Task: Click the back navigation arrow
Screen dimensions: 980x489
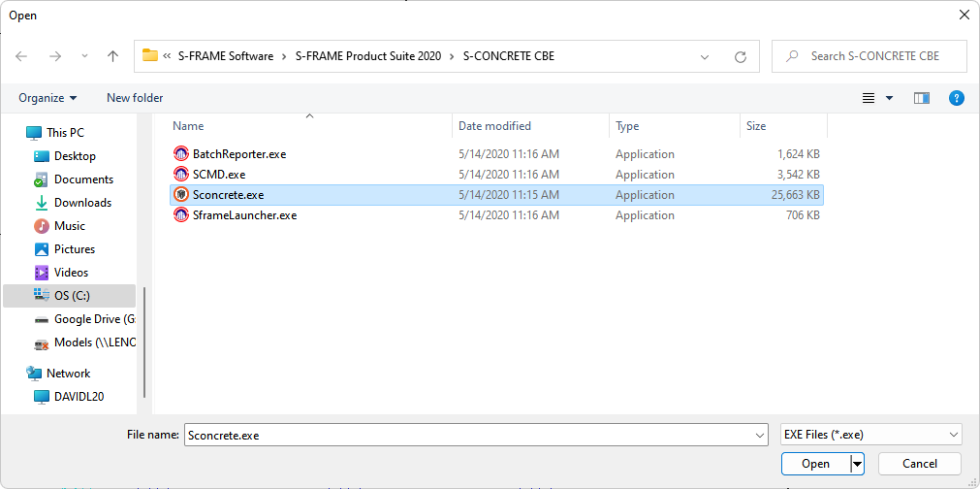Action: click(21, 56)
